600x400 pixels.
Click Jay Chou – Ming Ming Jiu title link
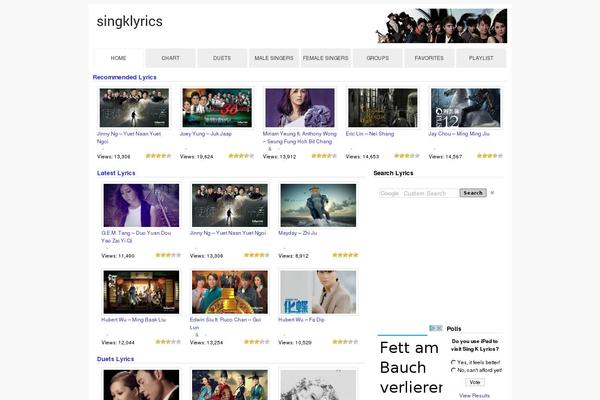[459, 134]
